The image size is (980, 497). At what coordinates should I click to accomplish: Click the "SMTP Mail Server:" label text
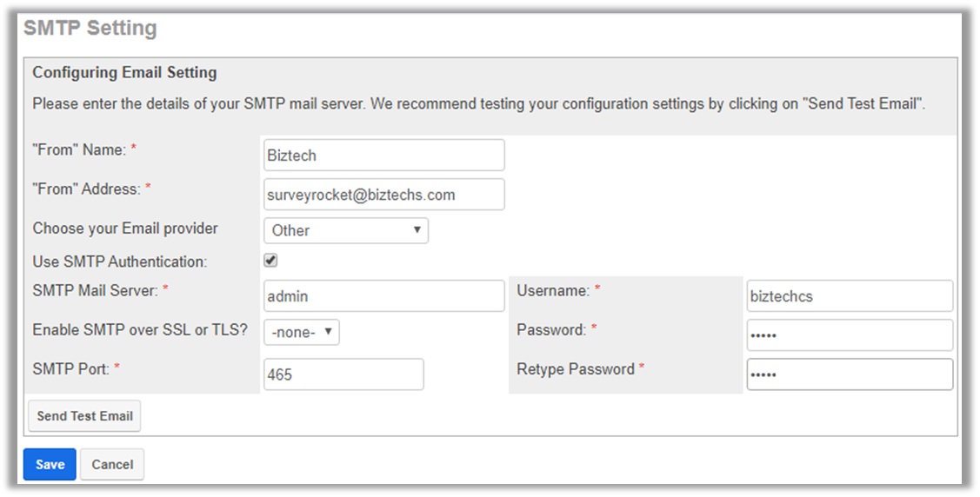click(95, 291)
